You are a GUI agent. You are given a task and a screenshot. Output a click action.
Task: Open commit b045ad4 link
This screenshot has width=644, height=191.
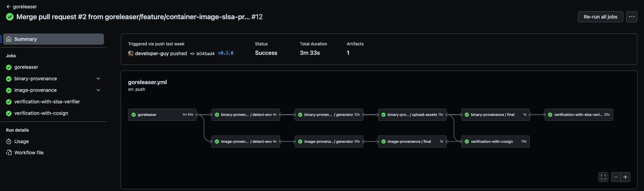coord(205,53)
